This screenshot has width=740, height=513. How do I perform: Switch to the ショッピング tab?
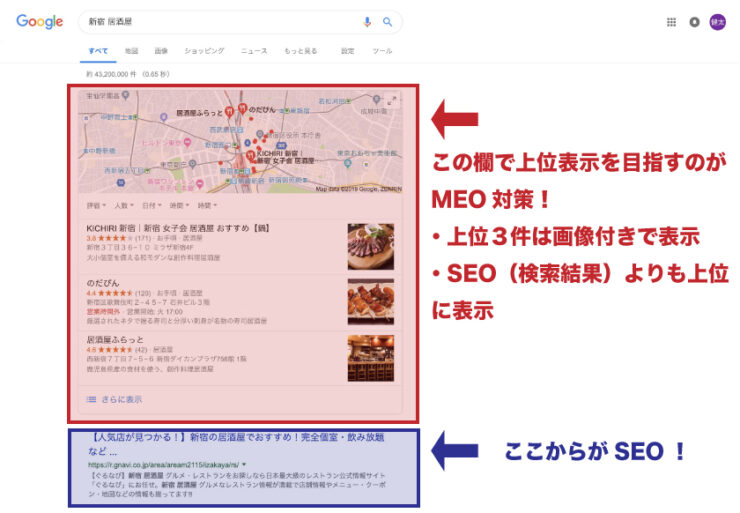[x=204, y=51]
